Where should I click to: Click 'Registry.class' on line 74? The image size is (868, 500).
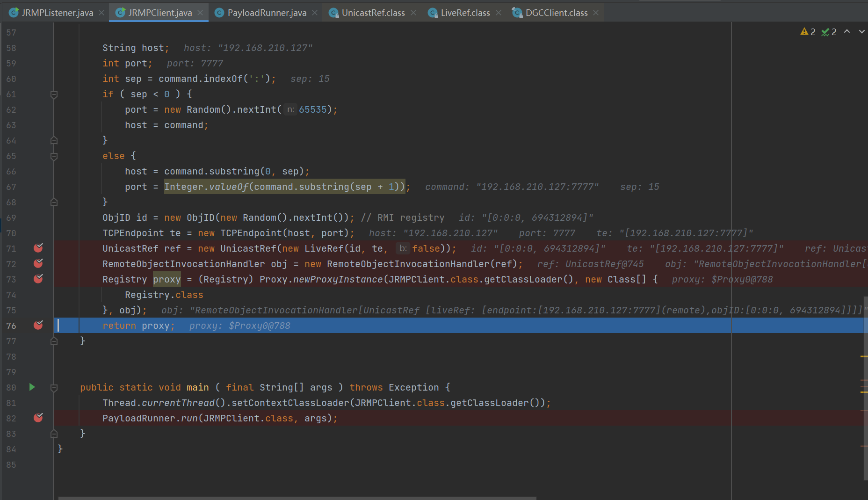click(164, 295)
